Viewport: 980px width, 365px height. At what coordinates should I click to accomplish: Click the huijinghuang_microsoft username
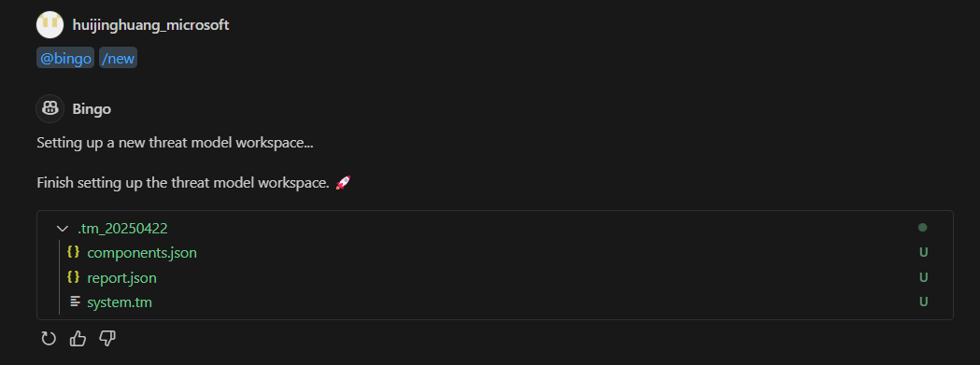tap(150, 25)
